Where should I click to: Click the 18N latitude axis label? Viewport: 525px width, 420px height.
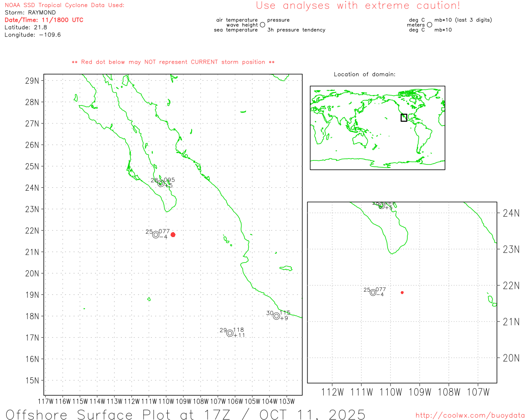pyautogui.click(x=32, y=316)
